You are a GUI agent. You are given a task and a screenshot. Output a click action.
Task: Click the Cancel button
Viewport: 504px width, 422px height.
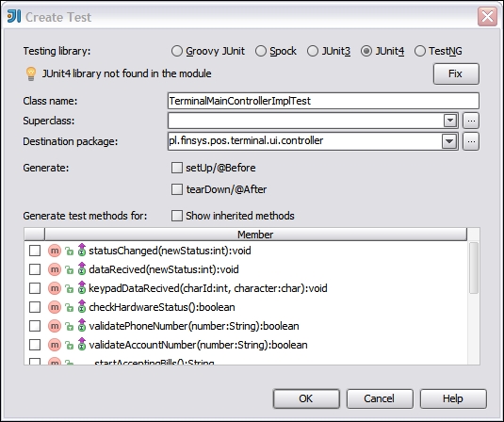coord(380,398)
